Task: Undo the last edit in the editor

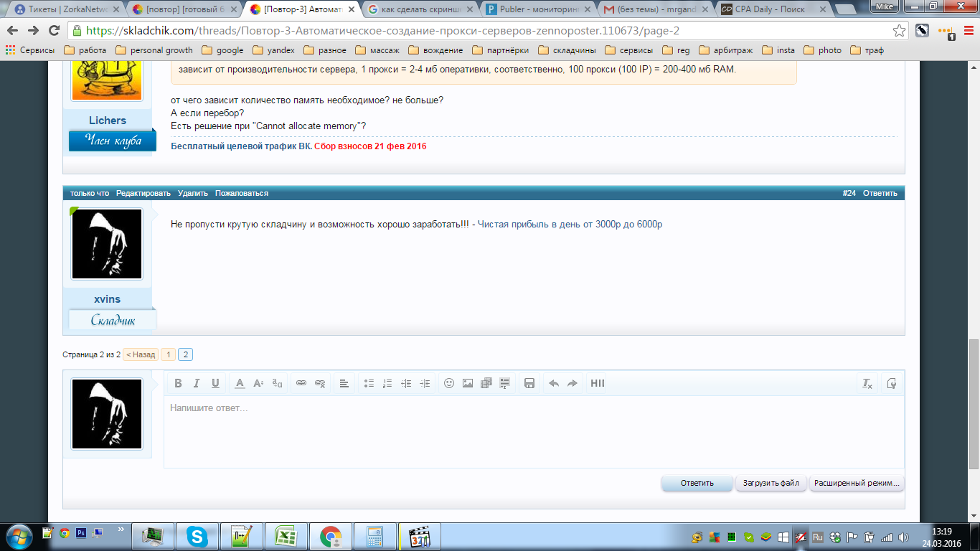Action: coord(554,383)
